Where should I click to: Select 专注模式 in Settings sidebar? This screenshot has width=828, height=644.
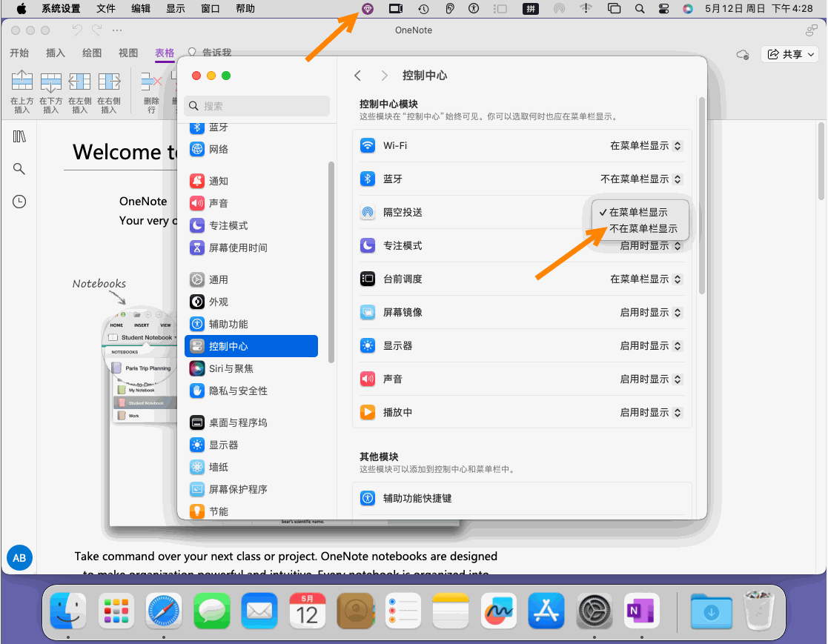[x=251, y=225]
